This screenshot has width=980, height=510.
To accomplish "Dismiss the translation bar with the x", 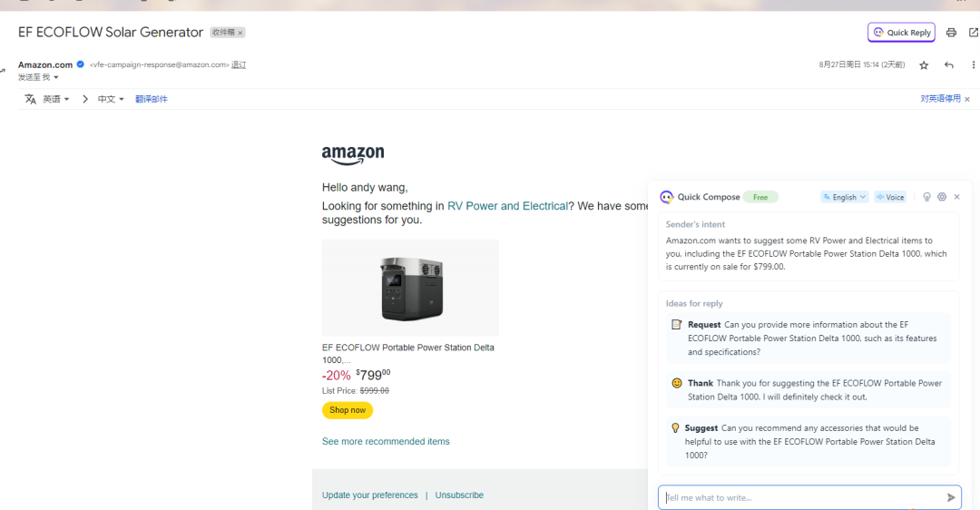I will point(967,100).
